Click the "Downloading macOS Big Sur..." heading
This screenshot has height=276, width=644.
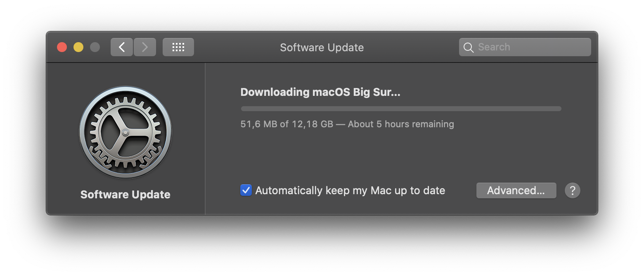320,92
